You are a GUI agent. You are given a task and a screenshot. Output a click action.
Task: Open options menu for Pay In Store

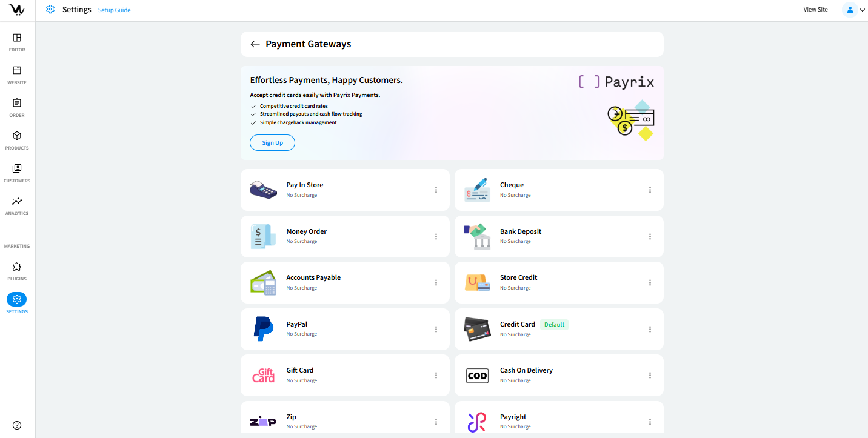436,190
